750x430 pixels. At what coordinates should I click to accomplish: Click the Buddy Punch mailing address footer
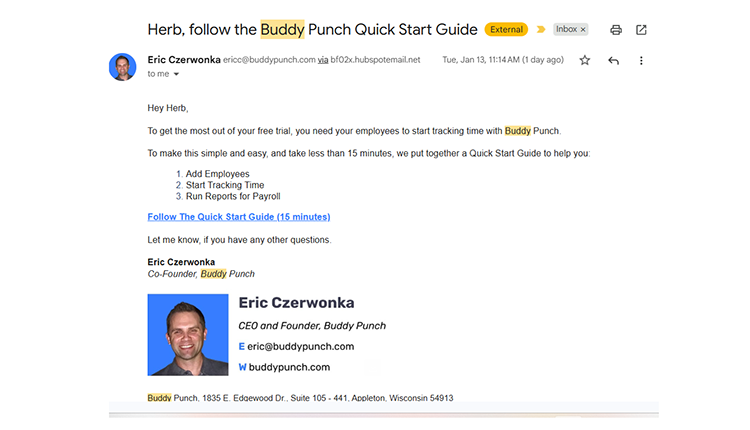coord(300,398)
